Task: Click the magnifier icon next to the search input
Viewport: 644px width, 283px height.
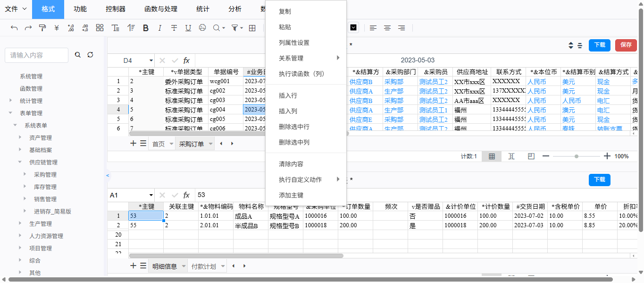Action: pyautogui.click(x=78, y=55)
